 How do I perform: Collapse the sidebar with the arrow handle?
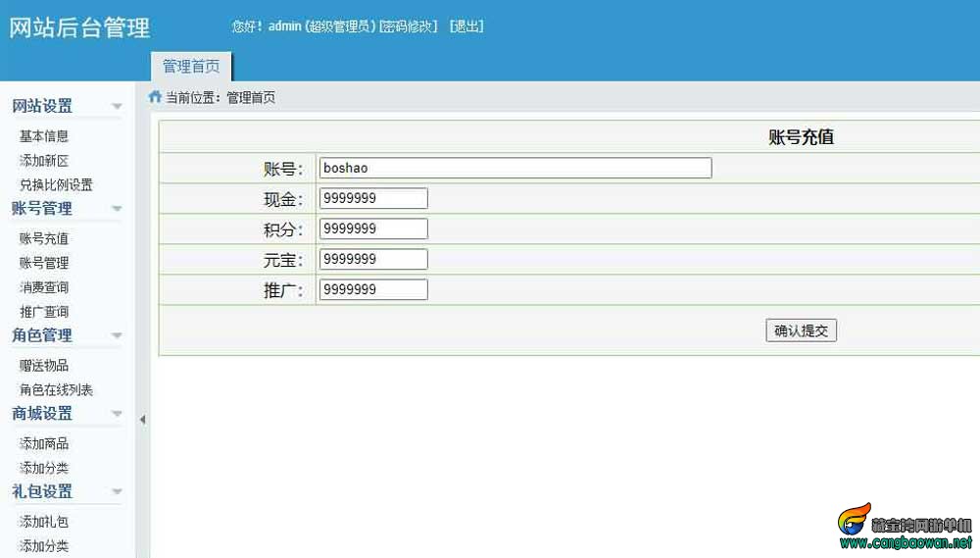[x=143, y=419]
